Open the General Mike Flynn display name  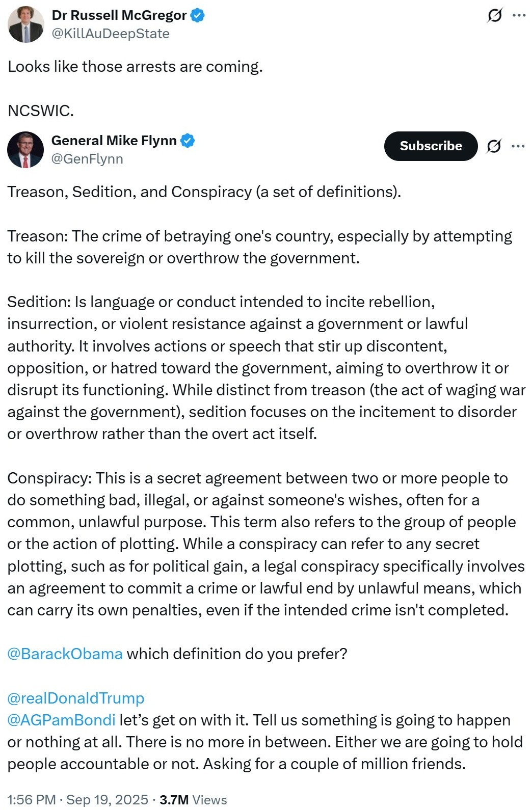click(114, 140)
